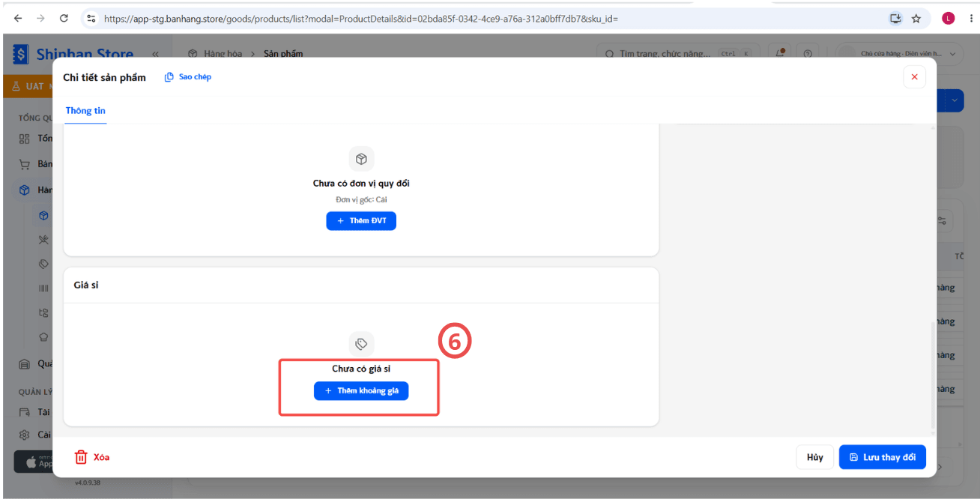Go back using the browser back arrow
The width and height of the screenshot is (980, 499).
pyautogui.click(x=18, y=18)
